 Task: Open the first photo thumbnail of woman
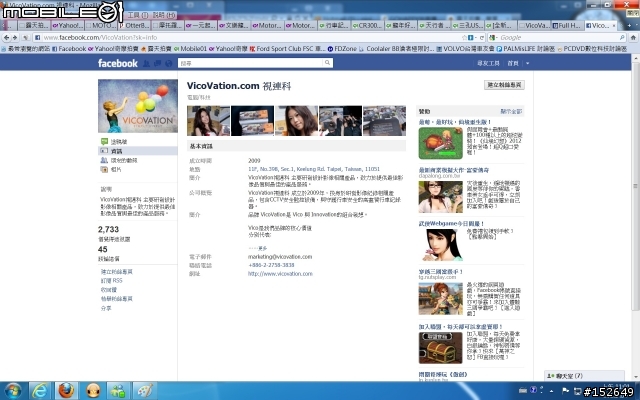pos(208,121)
